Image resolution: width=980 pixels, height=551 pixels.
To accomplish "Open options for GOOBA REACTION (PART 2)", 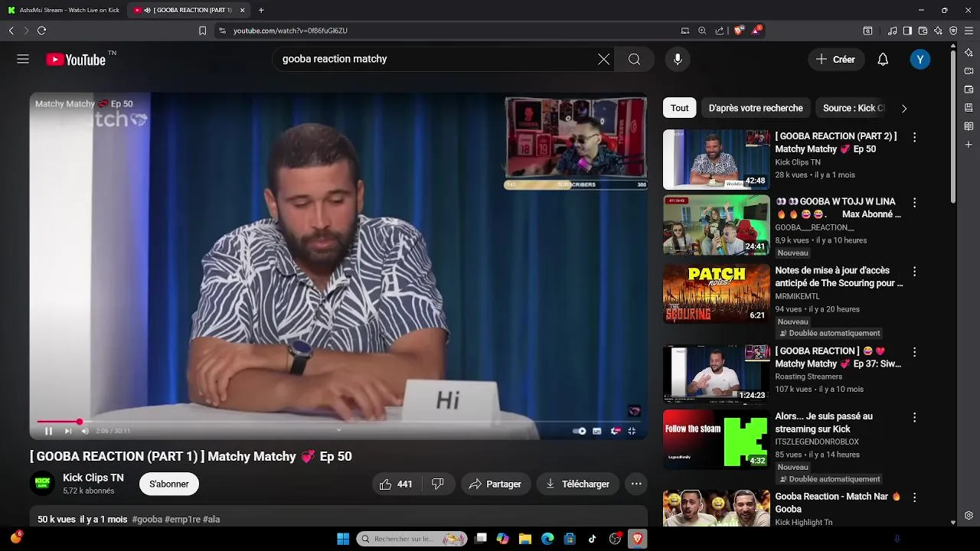I will coord(914,137).
